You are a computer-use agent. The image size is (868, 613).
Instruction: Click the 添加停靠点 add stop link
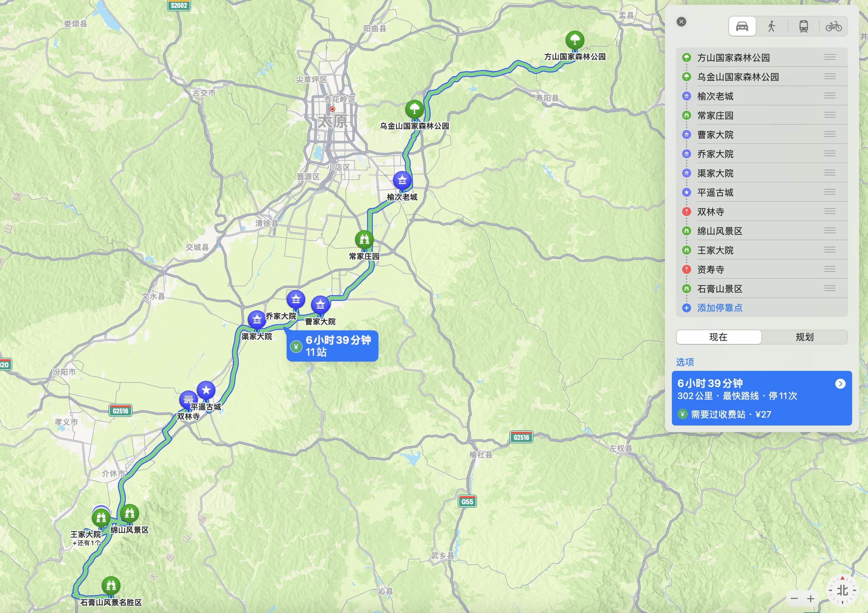pyautogui.click(x=719, y=308)
